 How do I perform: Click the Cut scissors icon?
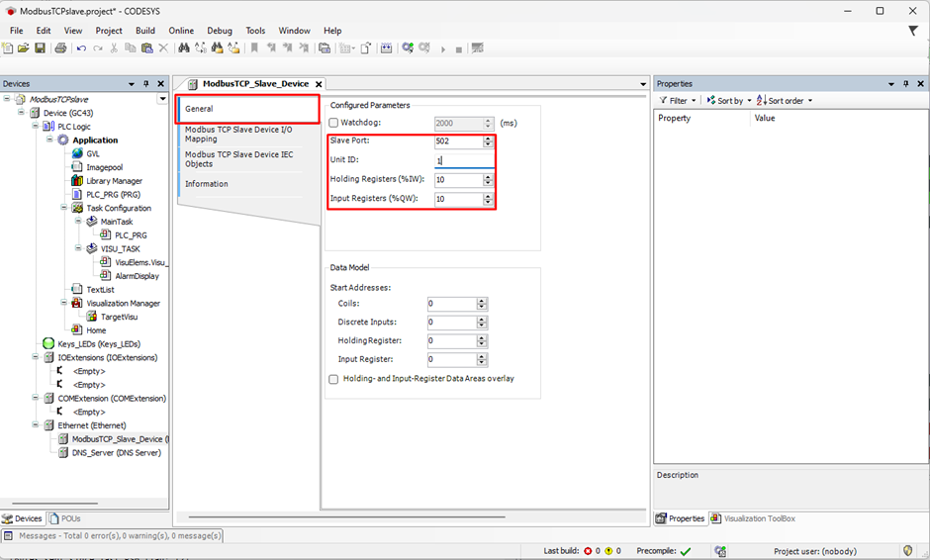(114, 48)
